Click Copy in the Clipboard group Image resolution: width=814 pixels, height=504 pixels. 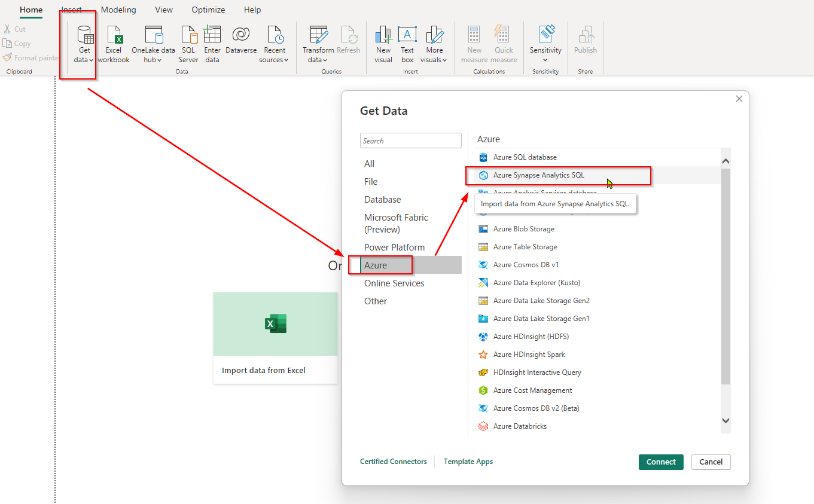[x=17, y=43]
